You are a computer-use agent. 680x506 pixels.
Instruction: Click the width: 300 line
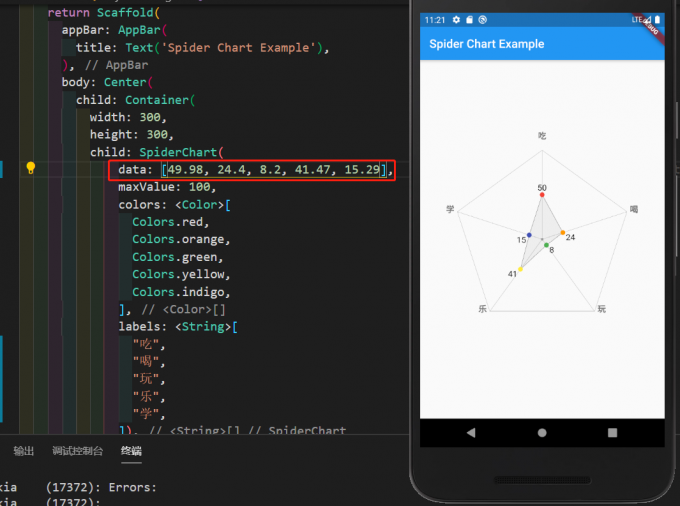(x=128, y=117)
